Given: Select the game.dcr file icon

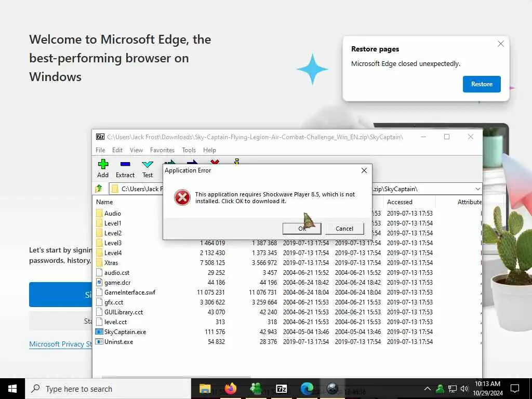Looking at the screenshot, I should pos(99,282).
